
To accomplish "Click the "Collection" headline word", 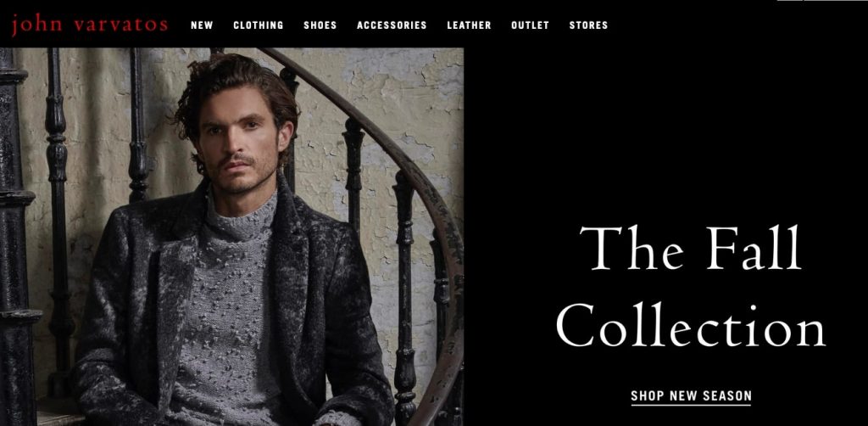I will 690,325.
